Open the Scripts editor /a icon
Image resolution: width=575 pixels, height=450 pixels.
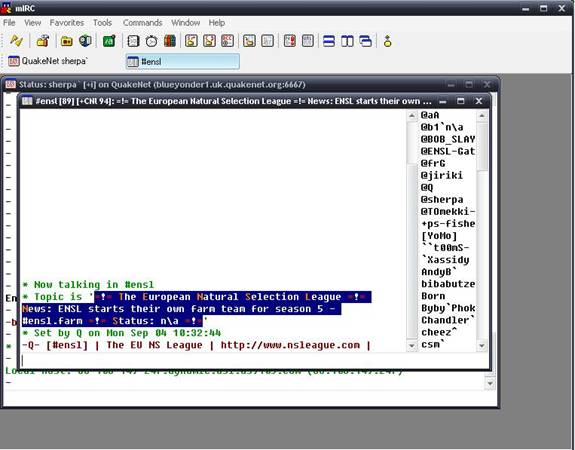[x=109, y=41]
